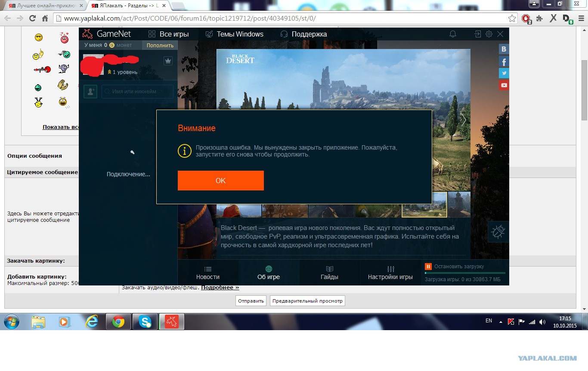
Task: Click the game download progress bar
Action: [x=465, y=273]
